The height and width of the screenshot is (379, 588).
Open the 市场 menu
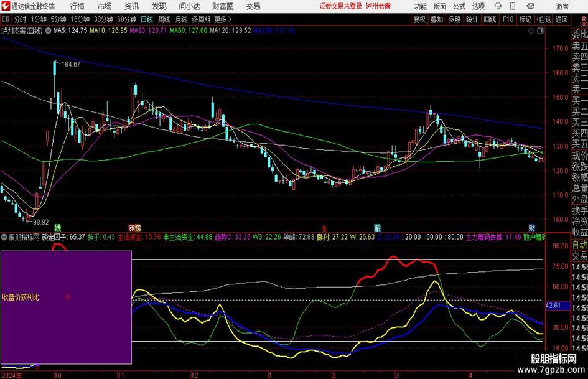pos(105,6)
